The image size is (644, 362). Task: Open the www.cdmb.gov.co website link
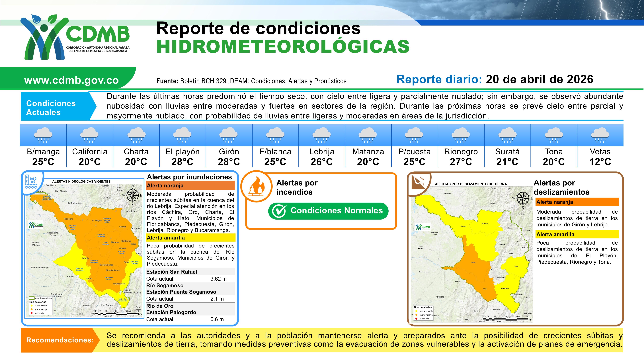[x=71, y=80]
